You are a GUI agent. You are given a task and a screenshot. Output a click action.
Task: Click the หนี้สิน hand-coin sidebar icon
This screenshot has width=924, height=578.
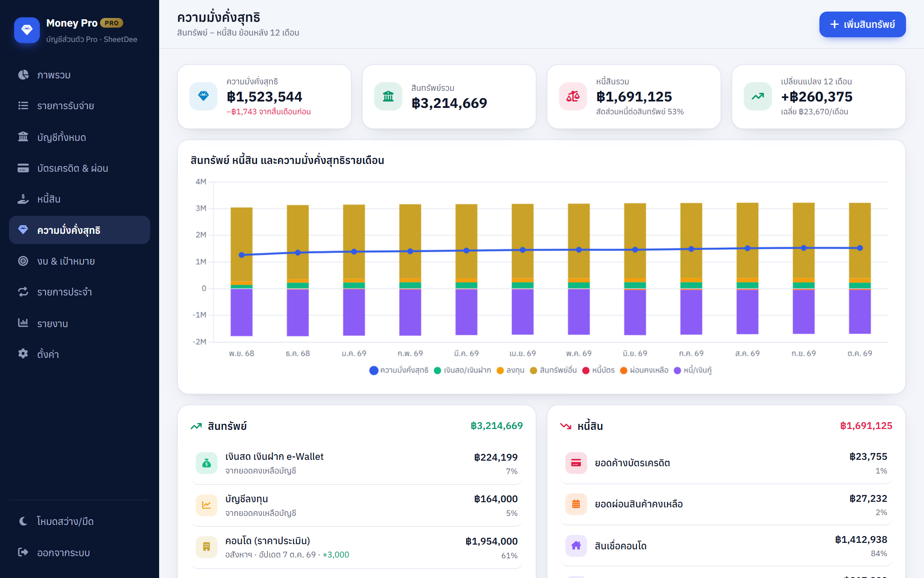tap(23, 199)
